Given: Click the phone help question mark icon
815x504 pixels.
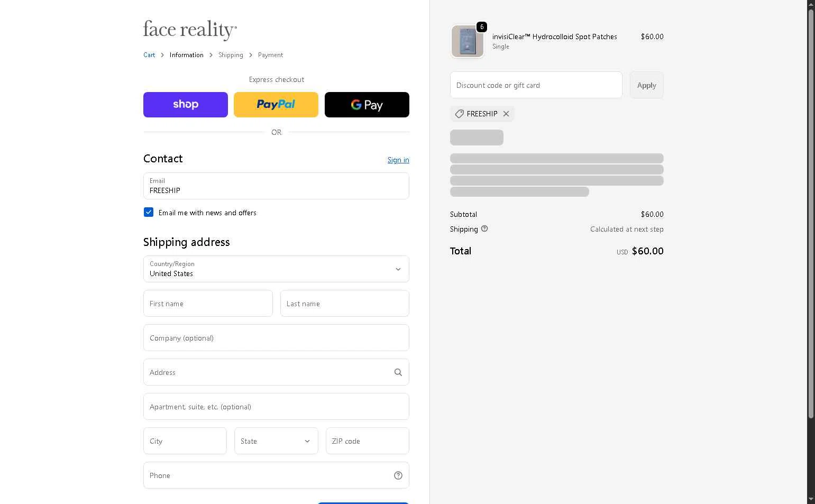Looking at the screenshot, I should coord(398,475).
